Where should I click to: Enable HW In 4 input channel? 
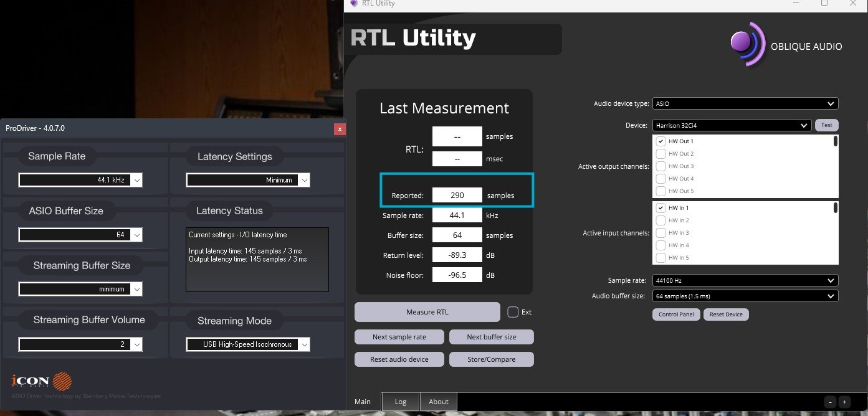point(661,245)
